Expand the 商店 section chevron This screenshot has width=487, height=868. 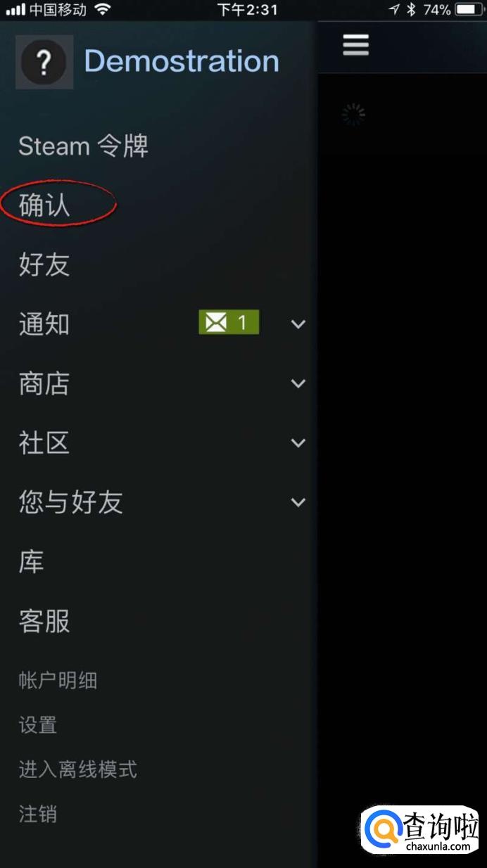tap(298, 383)
